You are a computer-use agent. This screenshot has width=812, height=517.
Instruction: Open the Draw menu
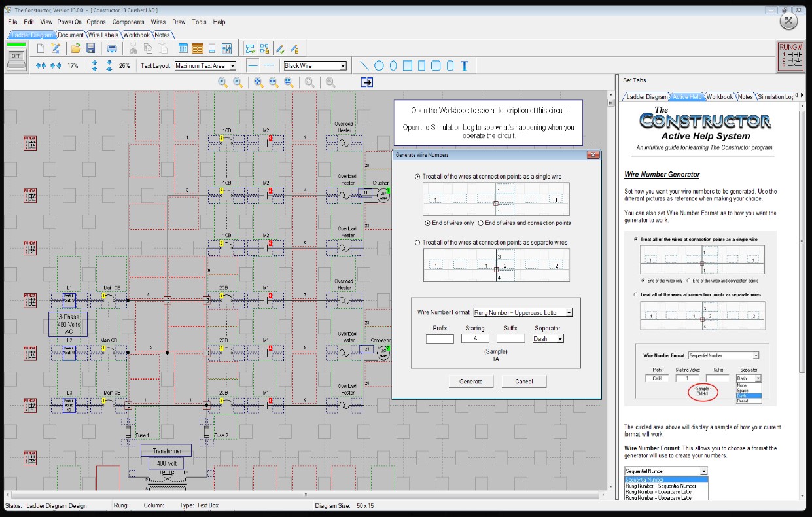(x=179, y=22)
